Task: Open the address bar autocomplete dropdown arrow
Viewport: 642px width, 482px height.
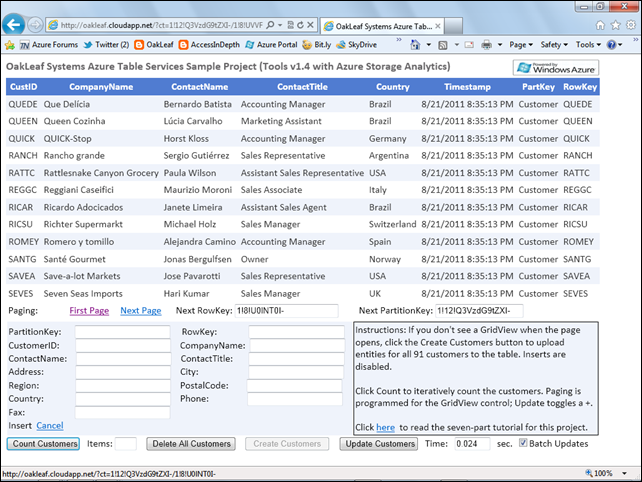Action: pos(280,25)
